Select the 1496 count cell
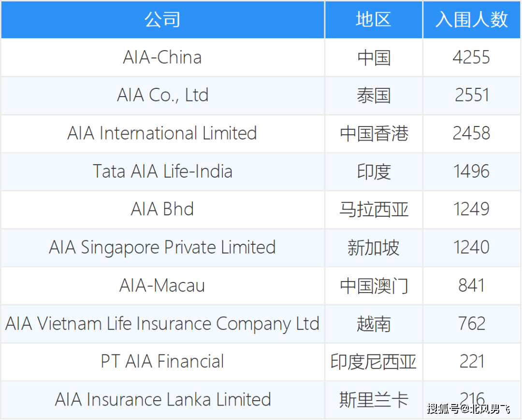Screen dimensions: 522x420 coord(472,171)
